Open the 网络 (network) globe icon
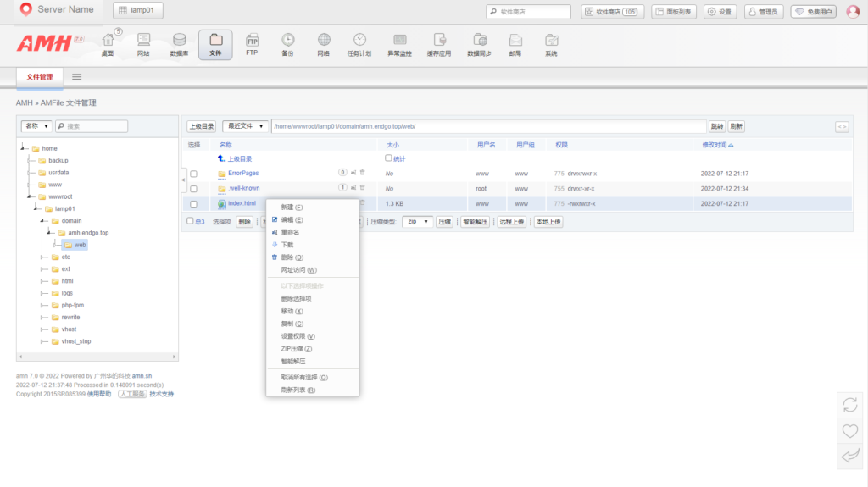This screenshot has height=487, width=868. (x=324, y=44)
